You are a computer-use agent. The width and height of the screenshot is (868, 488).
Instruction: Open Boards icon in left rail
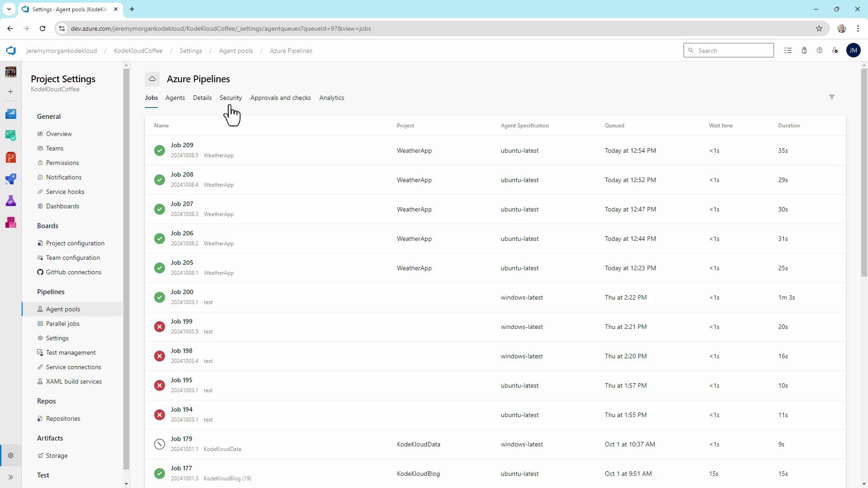tap(11, 136)
